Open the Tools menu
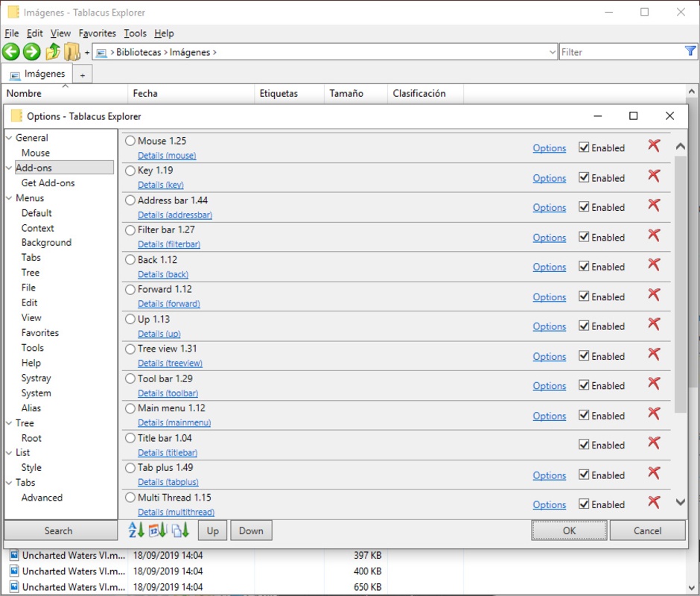 (136, 33)
